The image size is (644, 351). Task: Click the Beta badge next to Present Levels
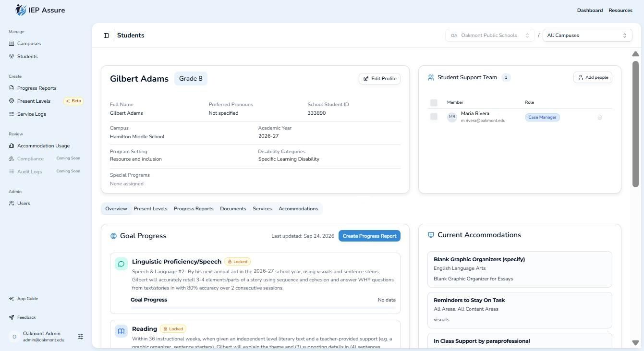[73, 101]
